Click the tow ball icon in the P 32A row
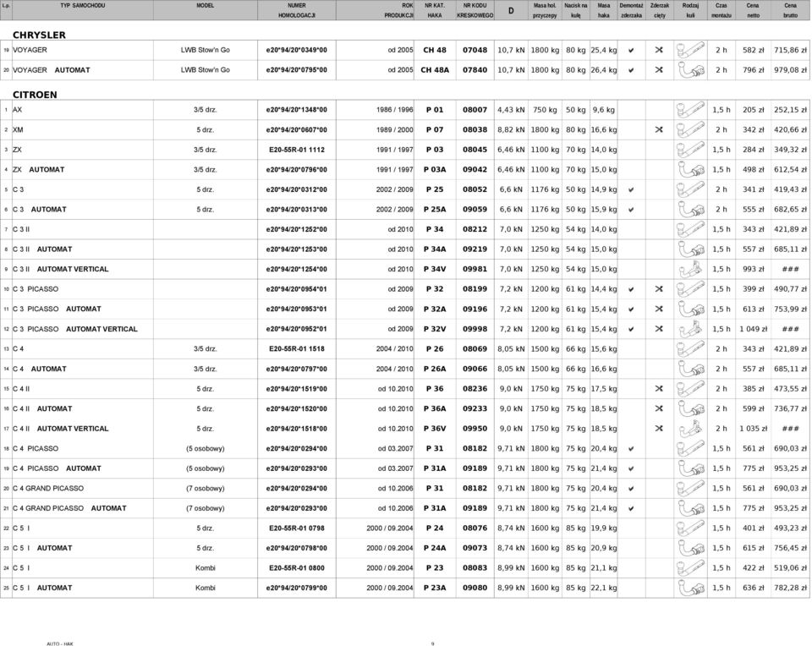Image resolution: width=812 pixels, height=646 pixels. (x=690, y=309)
